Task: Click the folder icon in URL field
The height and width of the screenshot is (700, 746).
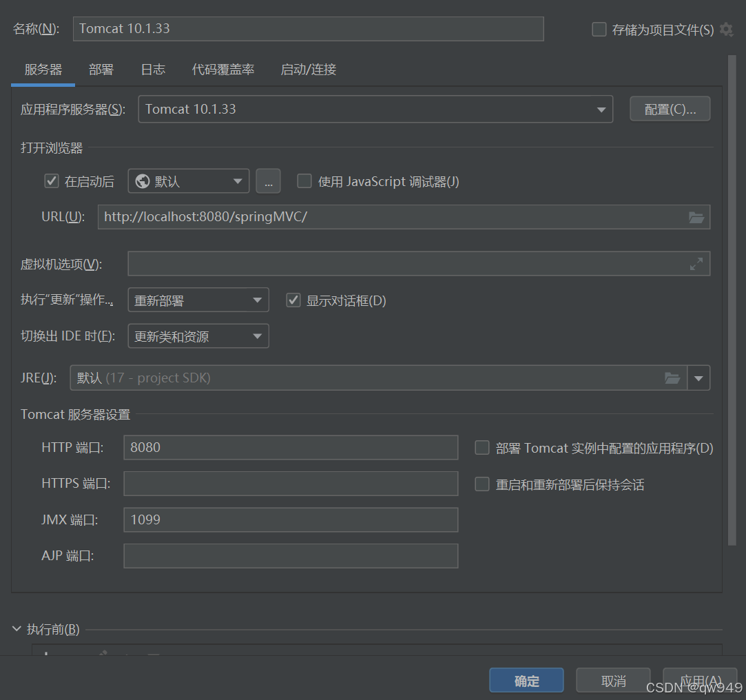Action: coord(696,218)
